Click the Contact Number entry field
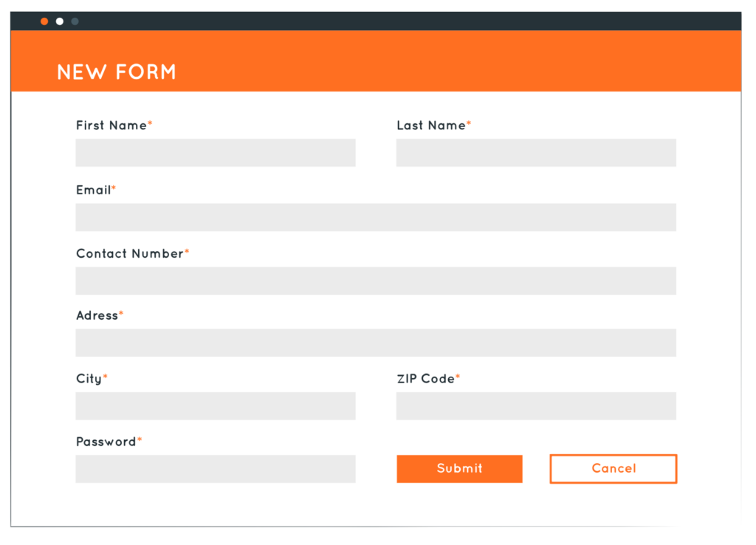This screenshot has height=545, width=756. pyautogui.click(x=376, y=281)
